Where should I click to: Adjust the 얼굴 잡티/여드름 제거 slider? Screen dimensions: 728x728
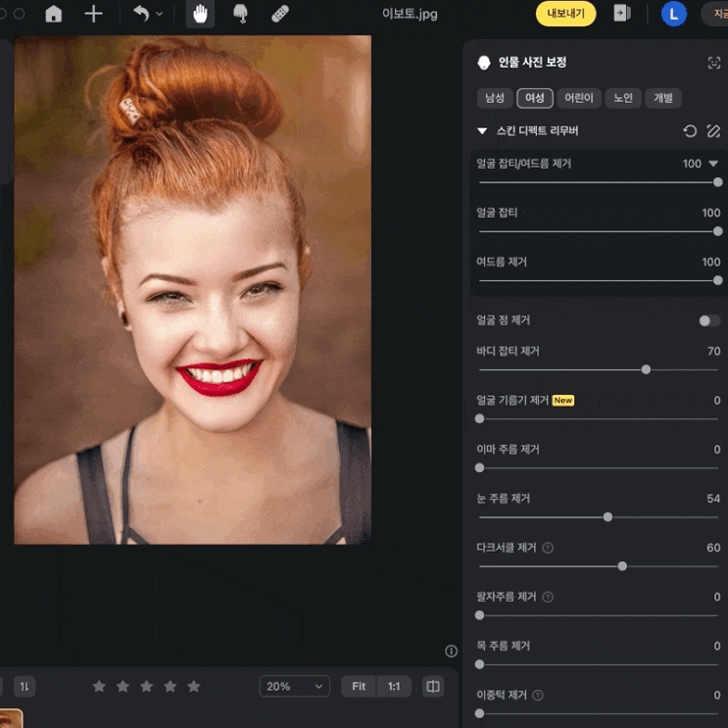[x=599, y=182]
